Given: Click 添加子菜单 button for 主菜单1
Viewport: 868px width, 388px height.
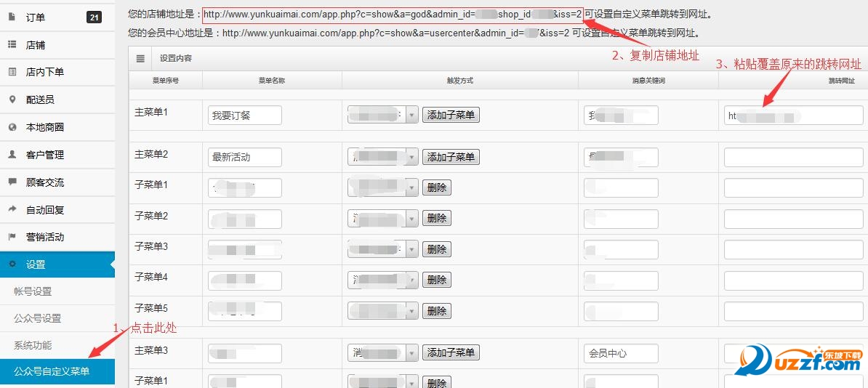Looking at the screenshot, I should click(x=451, y=115).
